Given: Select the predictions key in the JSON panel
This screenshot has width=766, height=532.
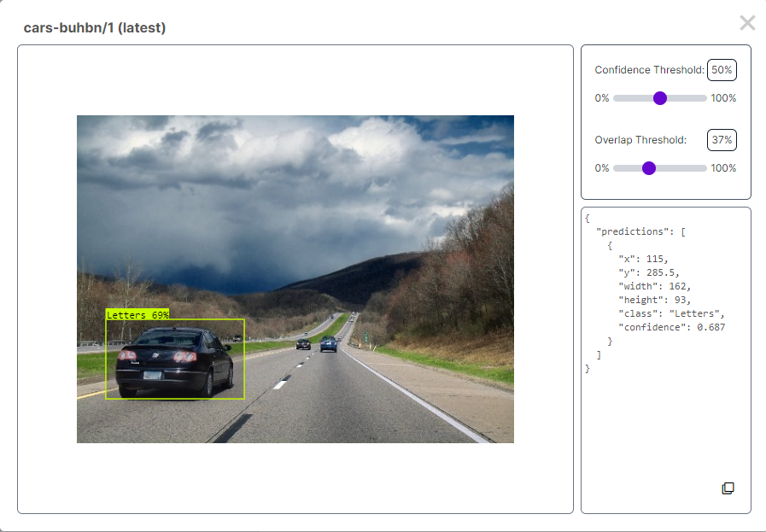Looking at the screenshot, I should pyautogui.click(x=629, y=231).
